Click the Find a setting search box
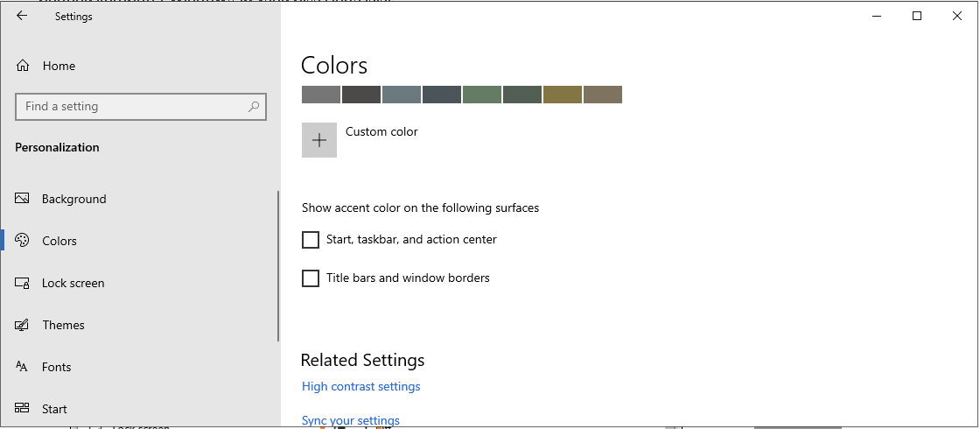980x429 pixels. coord(131,107)
